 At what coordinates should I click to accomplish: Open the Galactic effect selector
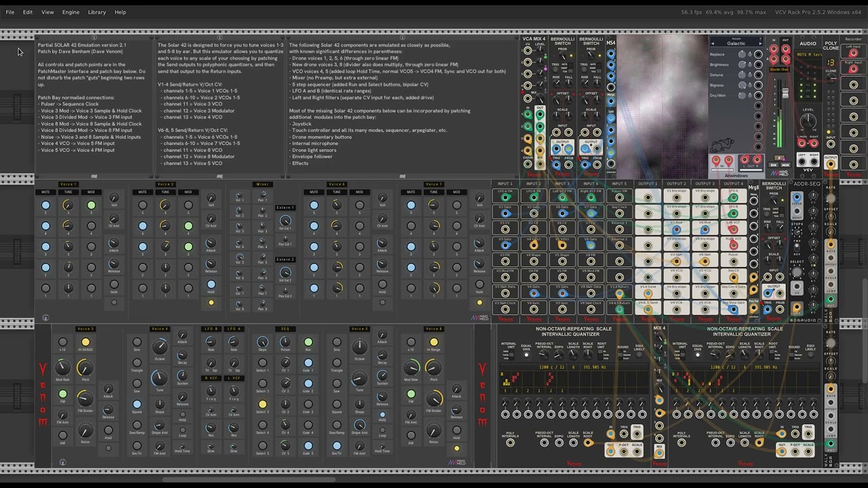pyautogui.click(x=736, y=43)
